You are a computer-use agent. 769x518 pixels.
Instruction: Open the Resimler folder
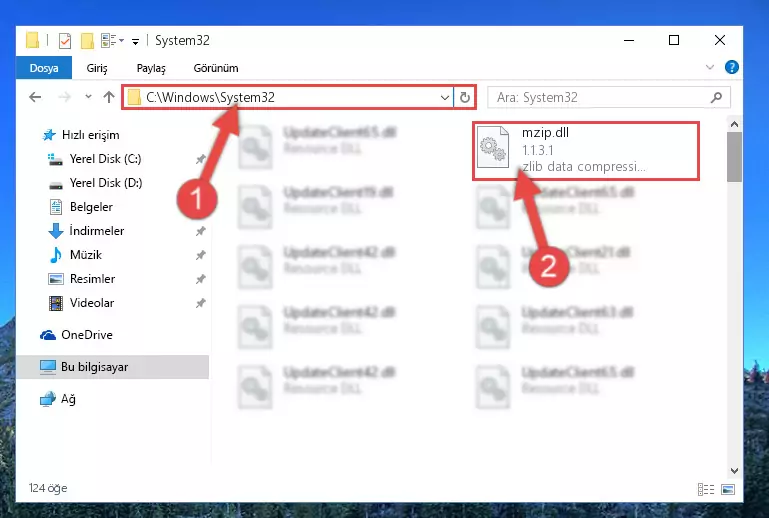(92, 279)
